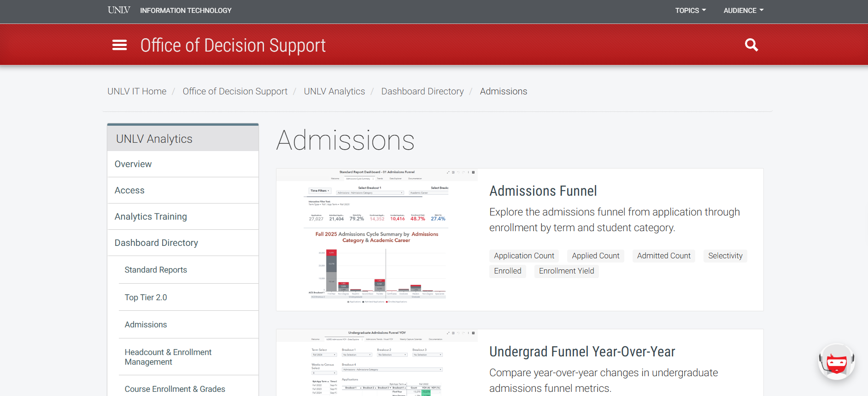868x396 pixels.
Task: Open the Undergrad Funnel Year-Over-Year thumbnail
Action: point(377,363)
